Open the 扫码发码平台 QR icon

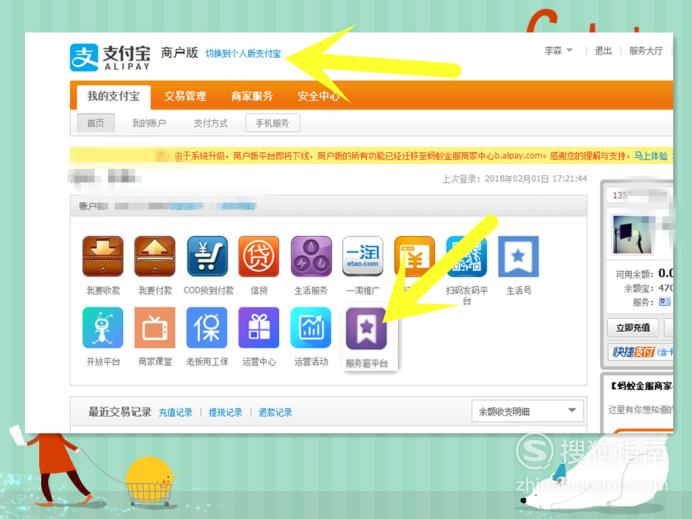[x=466, y=256]
